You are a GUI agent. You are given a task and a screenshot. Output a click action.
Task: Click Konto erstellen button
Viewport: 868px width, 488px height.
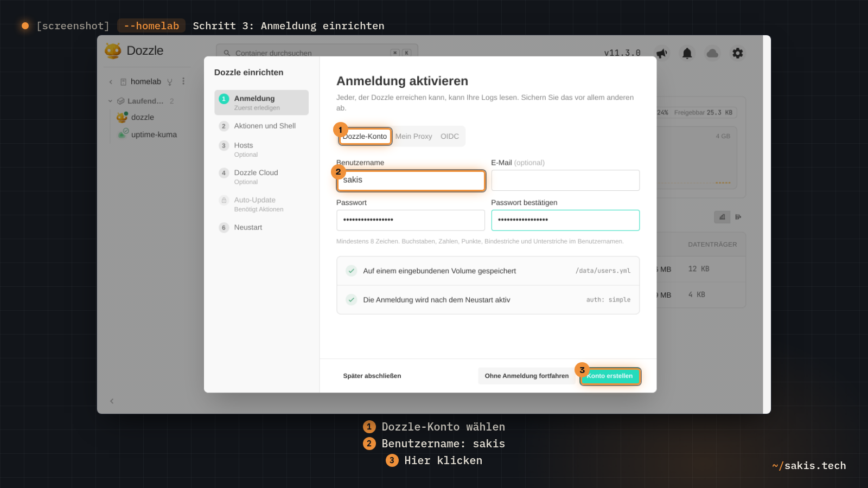(610, 376)
